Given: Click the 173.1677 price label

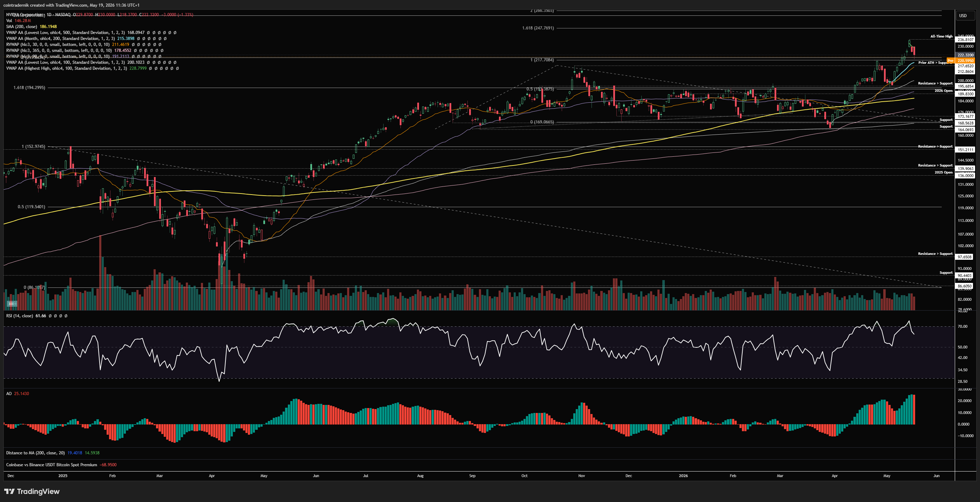Looking at the screenshot, I should click(966, 116).
